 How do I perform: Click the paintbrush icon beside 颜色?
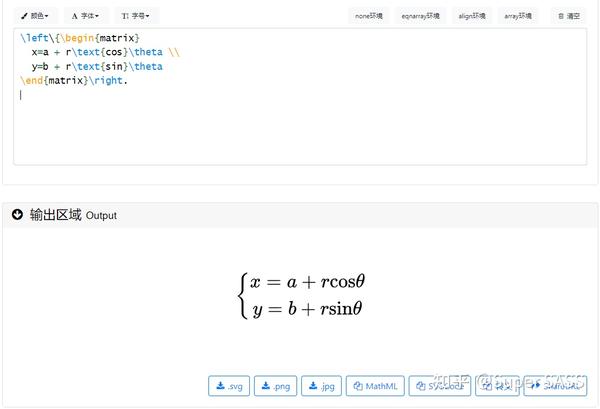click(x=24, y=16)
